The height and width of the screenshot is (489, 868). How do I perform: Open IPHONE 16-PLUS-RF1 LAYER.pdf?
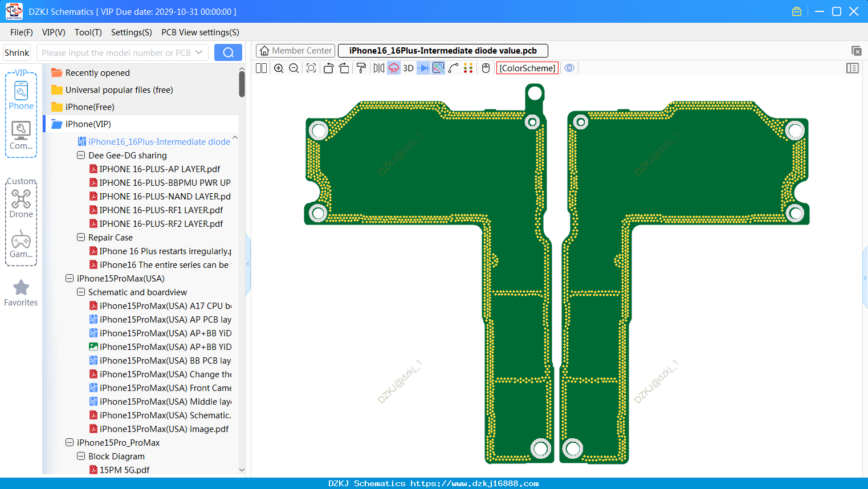point(156,210)
